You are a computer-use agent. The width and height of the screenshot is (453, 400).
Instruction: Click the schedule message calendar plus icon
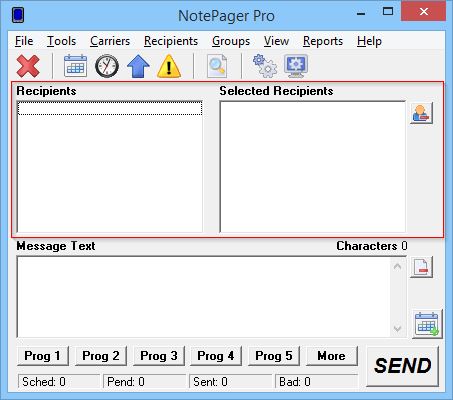(427, 324)
